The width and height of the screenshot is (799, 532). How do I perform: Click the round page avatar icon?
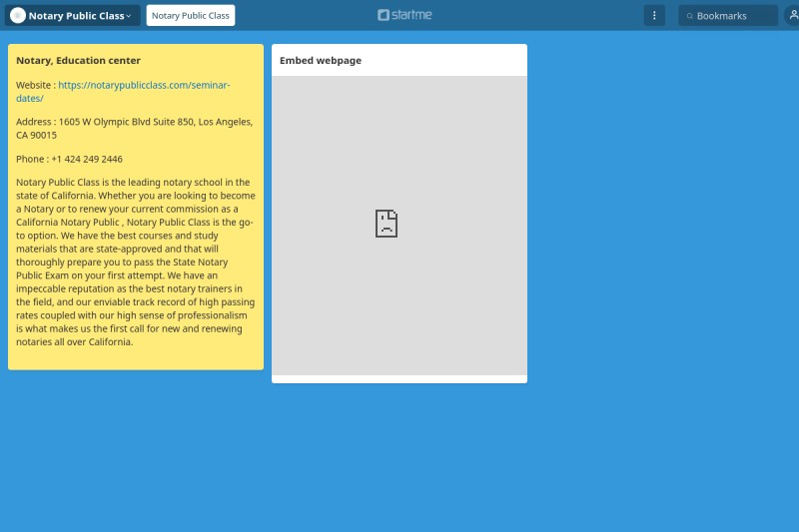18,15
